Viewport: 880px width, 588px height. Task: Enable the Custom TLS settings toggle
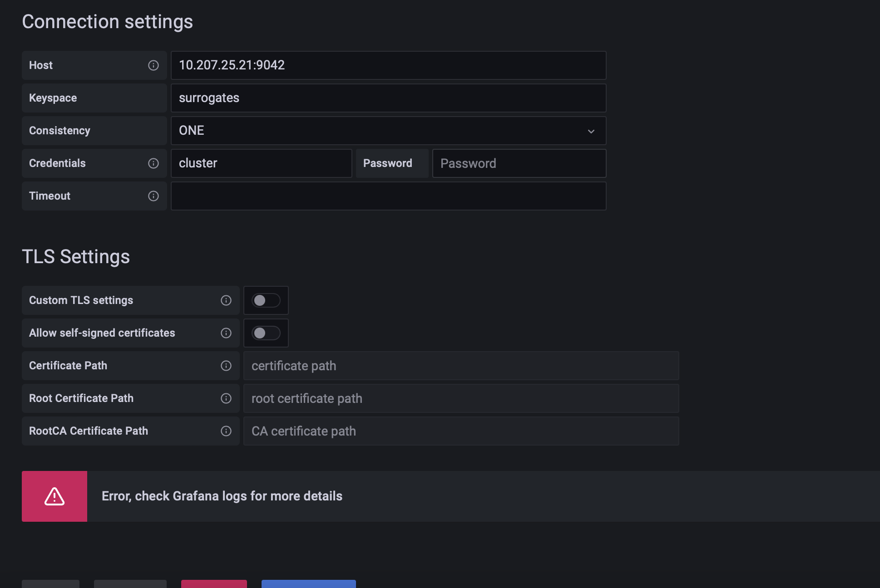266,300
